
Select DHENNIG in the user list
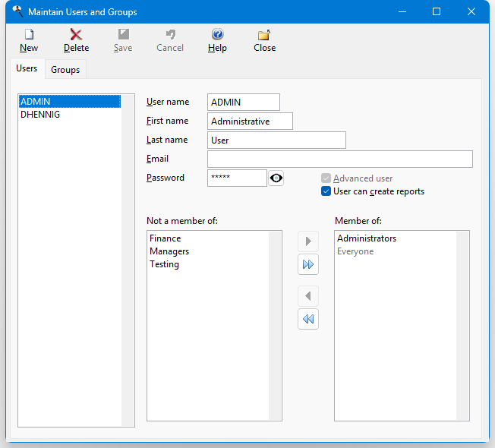click(x=40, y=115)
